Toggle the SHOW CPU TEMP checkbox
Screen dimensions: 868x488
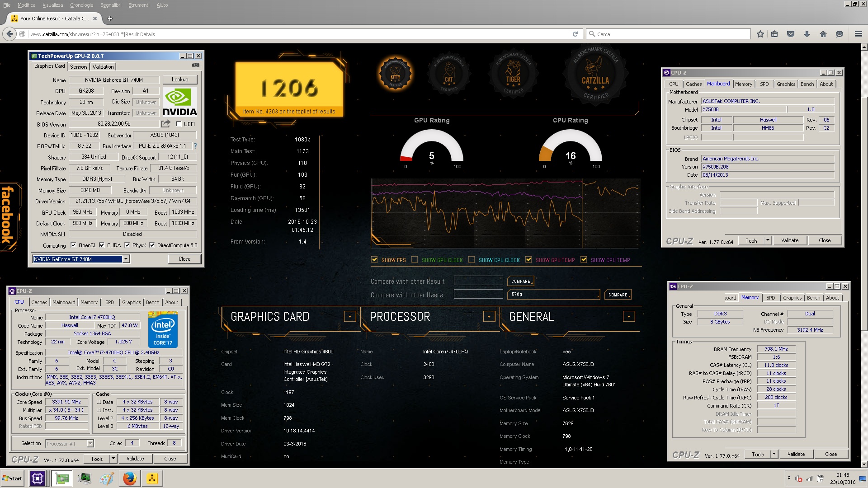coord(584,260)
